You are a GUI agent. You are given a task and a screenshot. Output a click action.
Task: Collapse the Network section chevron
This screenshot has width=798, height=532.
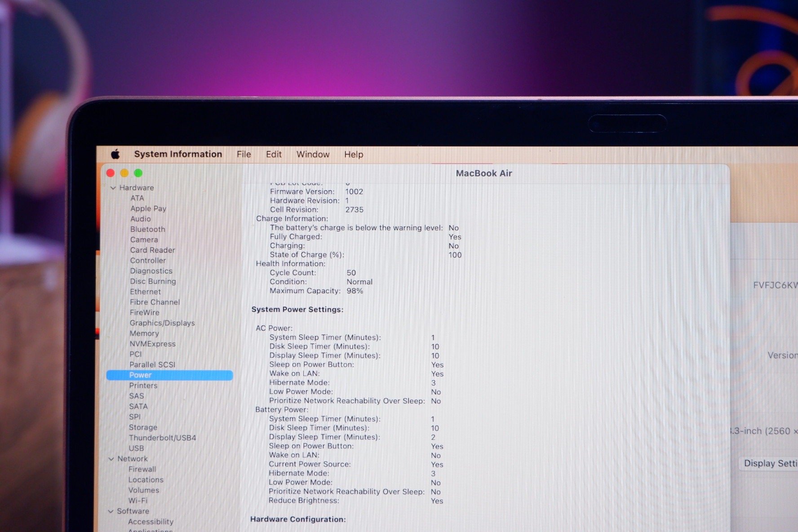(x=111, y=459)
